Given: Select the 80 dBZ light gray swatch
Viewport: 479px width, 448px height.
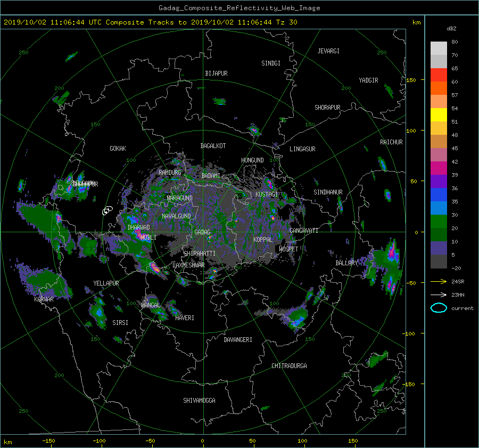Looking at the screenshot, I should coord(439,48).
